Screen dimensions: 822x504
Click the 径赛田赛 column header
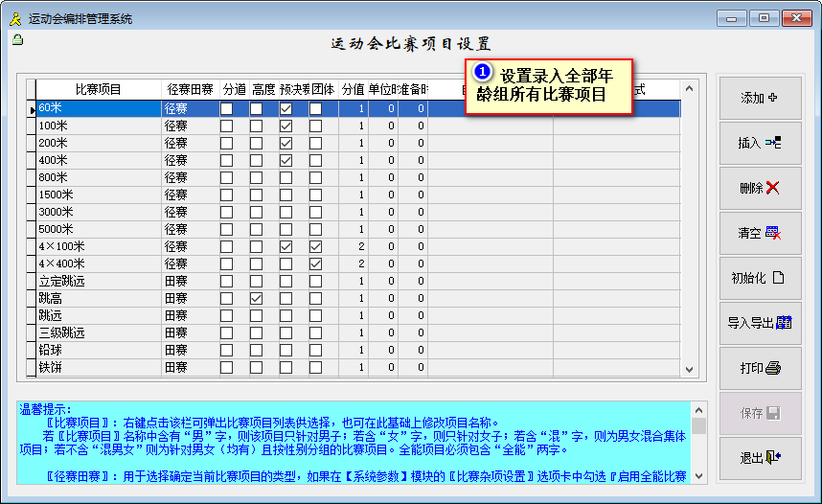pyautogui.click(x=190, y=89)
